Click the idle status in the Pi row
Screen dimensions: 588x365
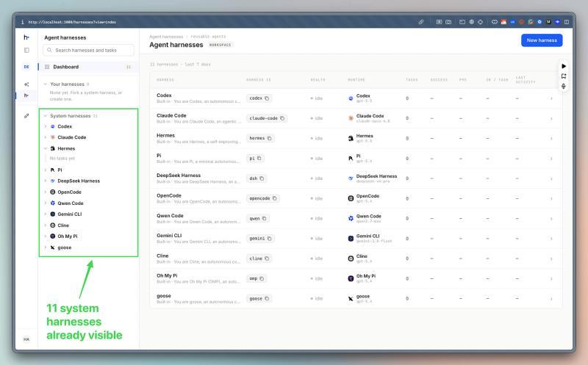pyautogui.click(x=317, y=159)
